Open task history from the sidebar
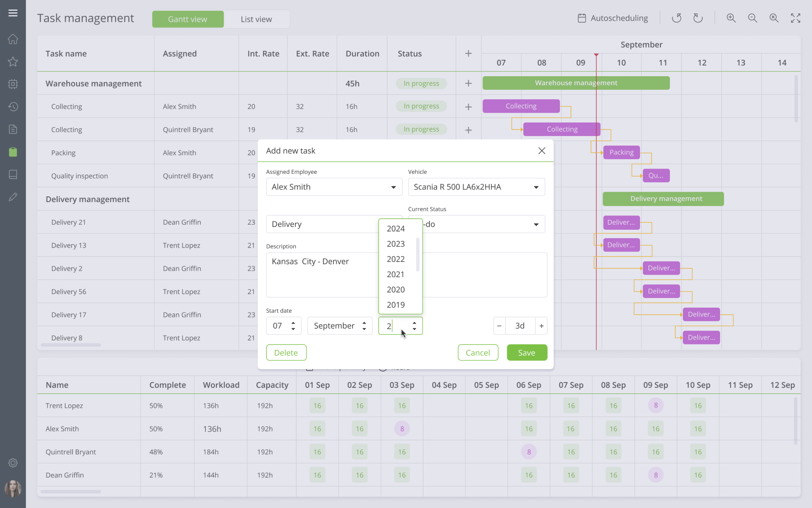This screenshot has height=508, width=812. (13, 106)
